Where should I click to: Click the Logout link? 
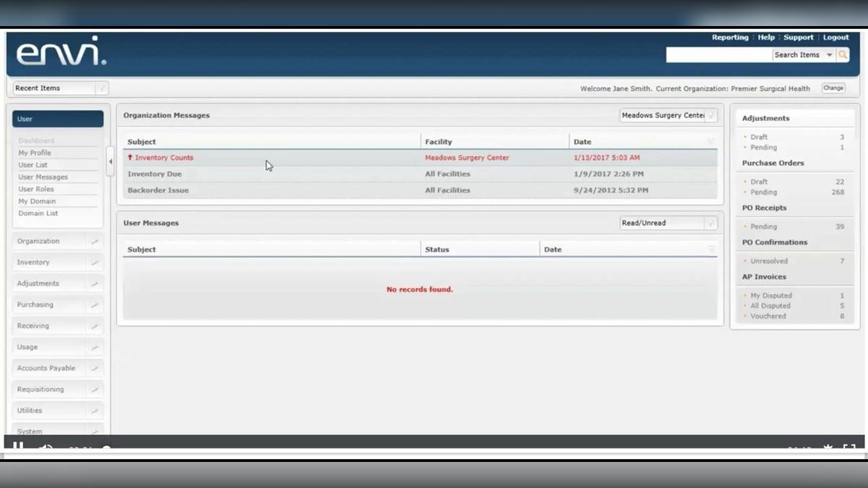[x=835, y=37]
